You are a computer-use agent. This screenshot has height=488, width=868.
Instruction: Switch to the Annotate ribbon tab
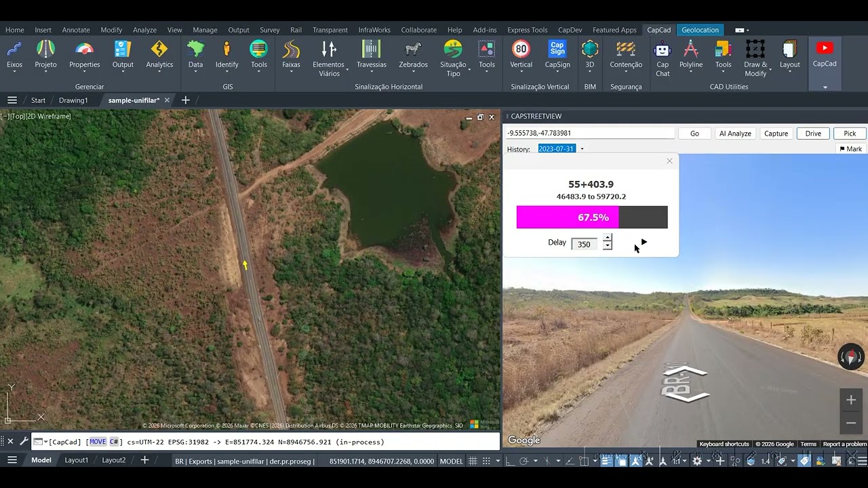(x=76, y=30)
